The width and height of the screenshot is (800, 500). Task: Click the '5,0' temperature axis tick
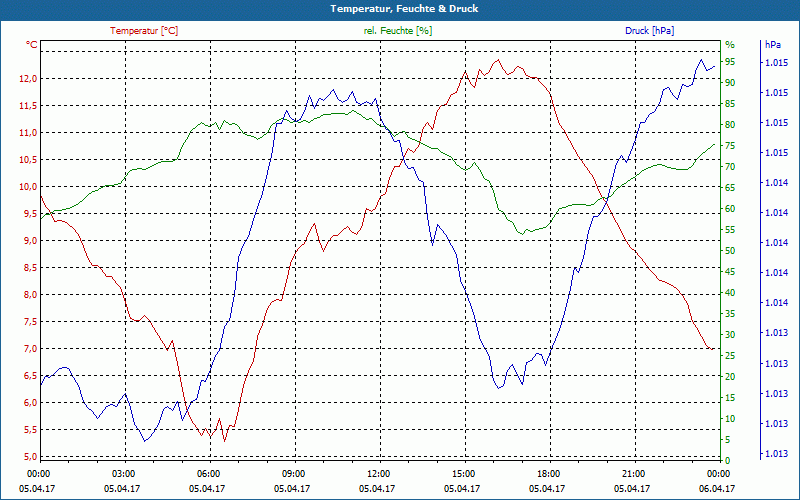click(30, 457)
